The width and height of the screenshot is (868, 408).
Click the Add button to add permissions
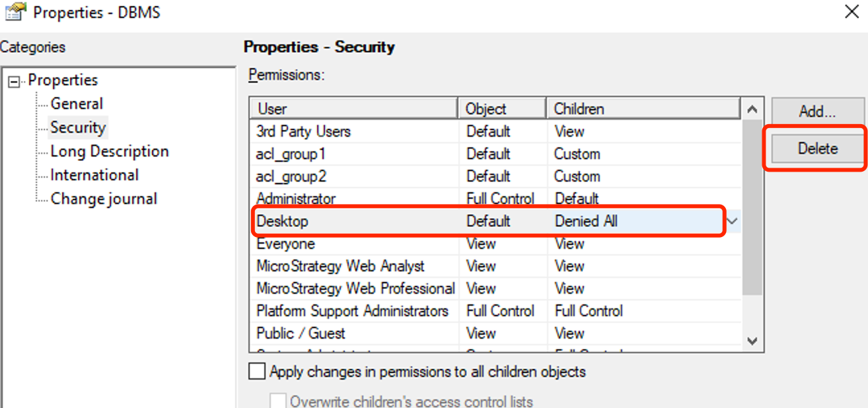[817, 111]
